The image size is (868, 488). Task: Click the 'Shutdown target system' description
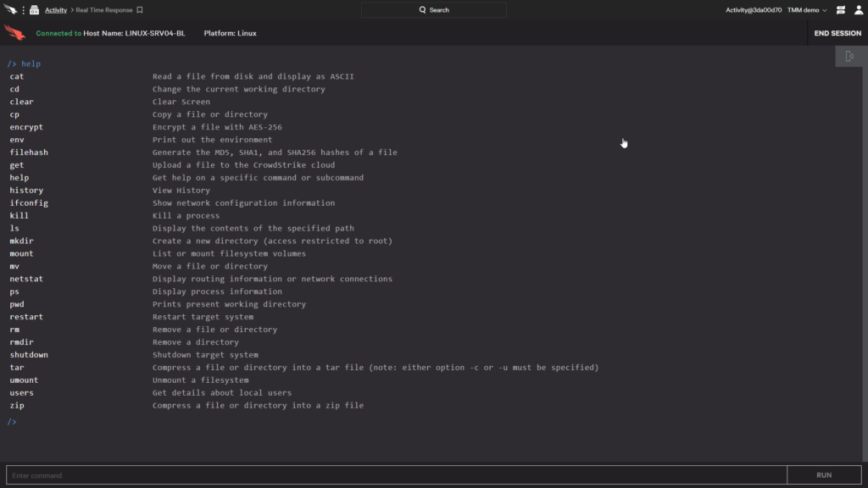[x=205, y=355]
